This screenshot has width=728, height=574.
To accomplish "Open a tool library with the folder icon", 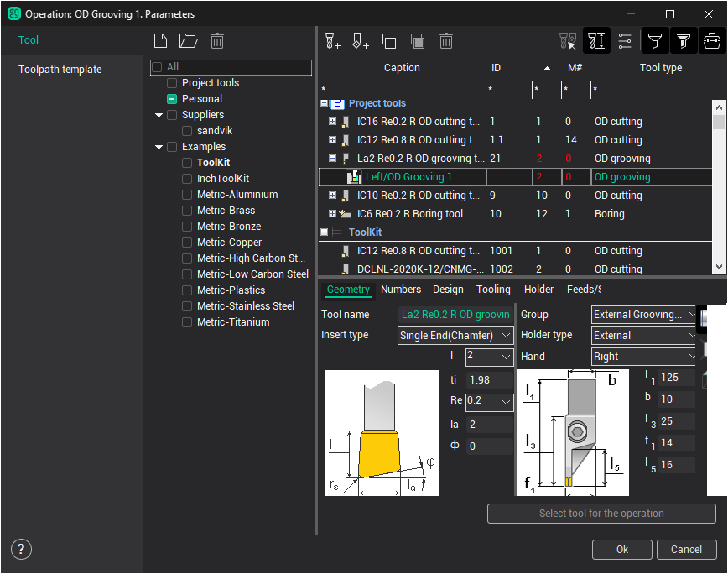I will 188,40.
